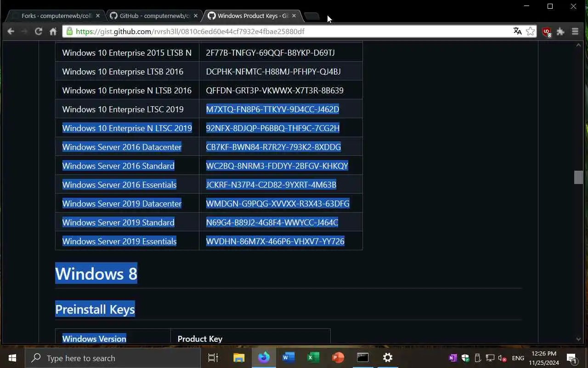
Task: Close the Windows Product Keys tab
Action: tap(294, 16)
